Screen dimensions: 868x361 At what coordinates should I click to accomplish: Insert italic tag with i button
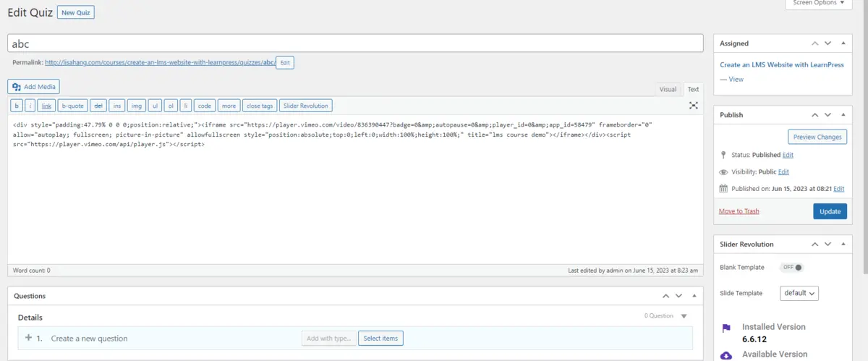tap(30, 106)
